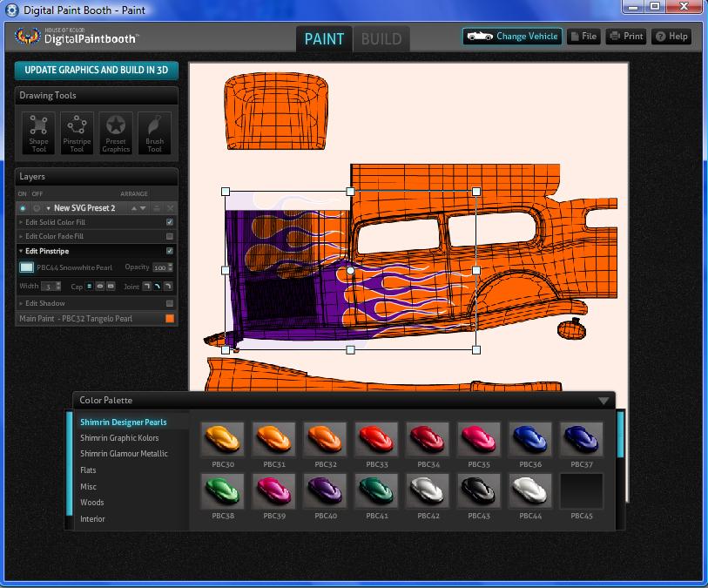This screenshot has height=588, width=708.
Task: Enable the Edit Color Fade Fill checkbox
Action: pyautogui.click(x=170, y=236)
